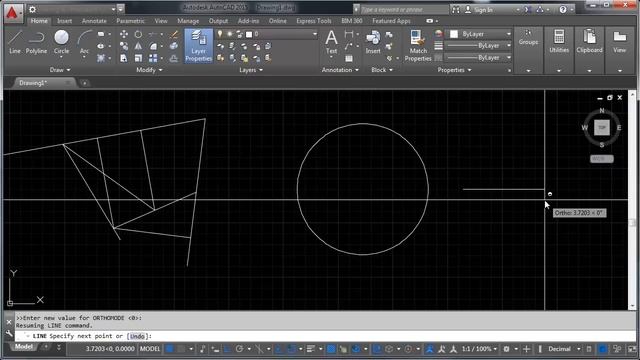
Task: Select the Arc tool
Action: [x=84, y=42]
